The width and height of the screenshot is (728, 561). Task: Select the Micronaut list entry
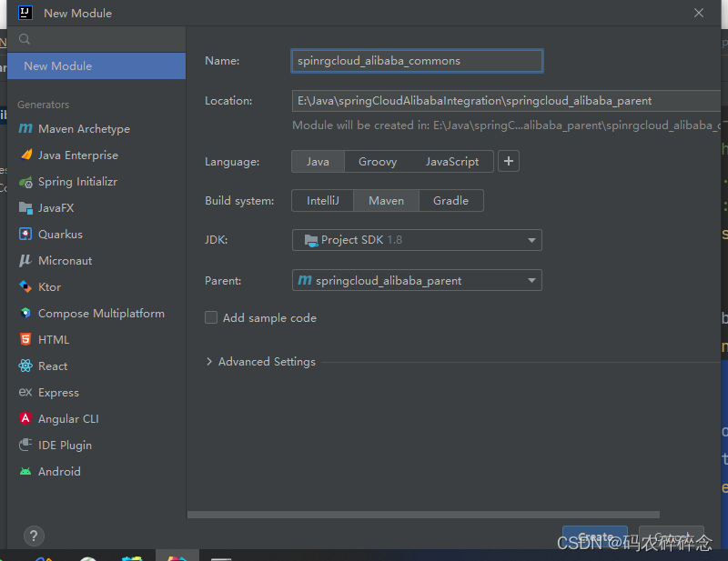click(96, 260)
